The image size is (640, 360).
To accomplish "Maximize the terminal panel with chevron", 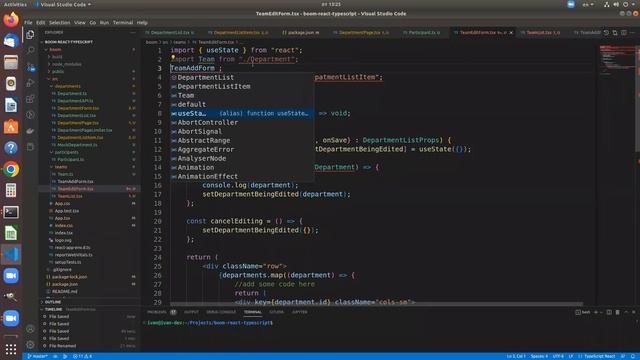I will [626, 312].
